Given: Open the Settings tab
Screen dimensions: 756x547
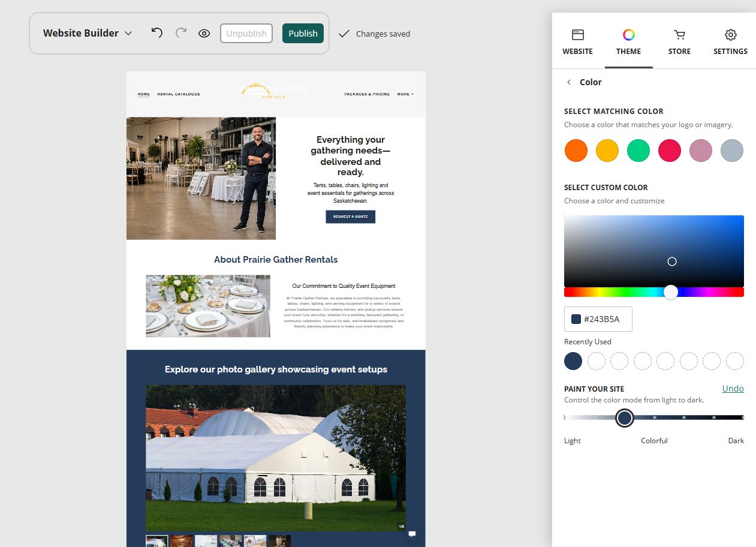Looking at the screenshot, I should pyautogui.click(x=730, y=43).
